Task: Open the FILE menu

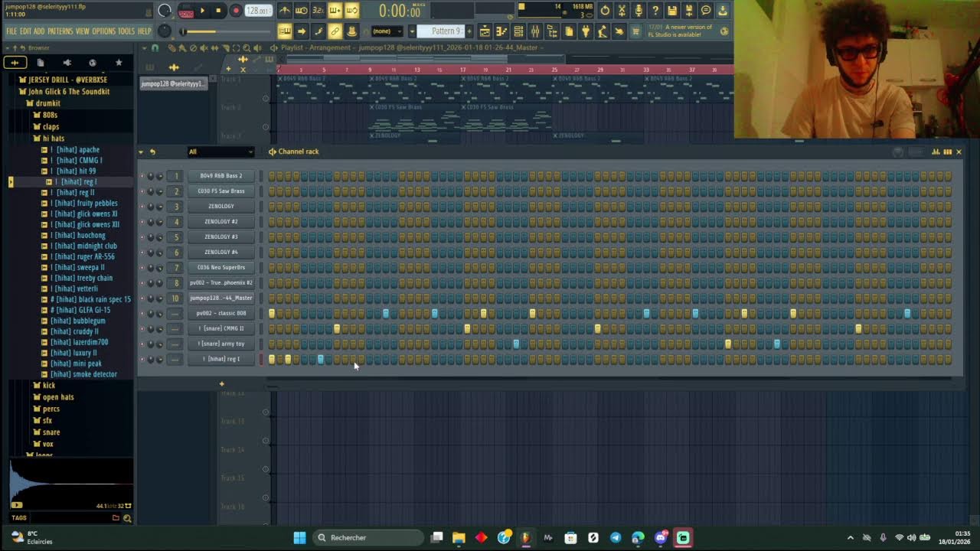Action: point(11,31)
